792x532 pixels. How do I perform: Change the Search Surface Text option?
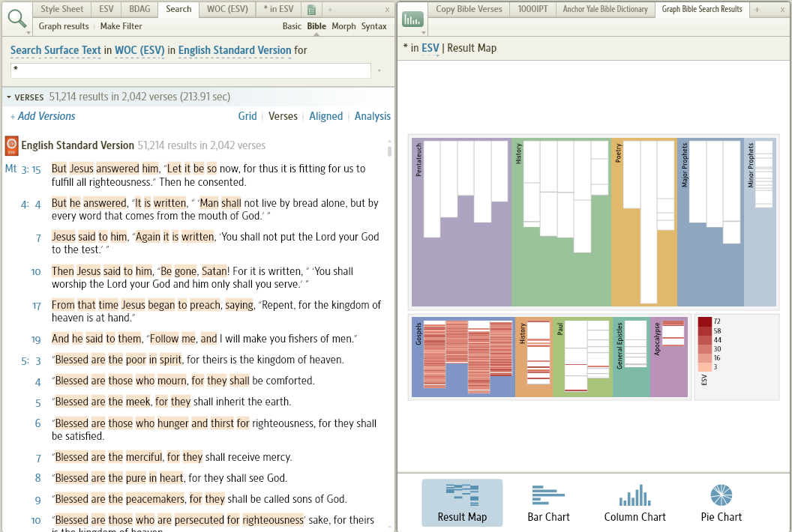tap(55, 50)
